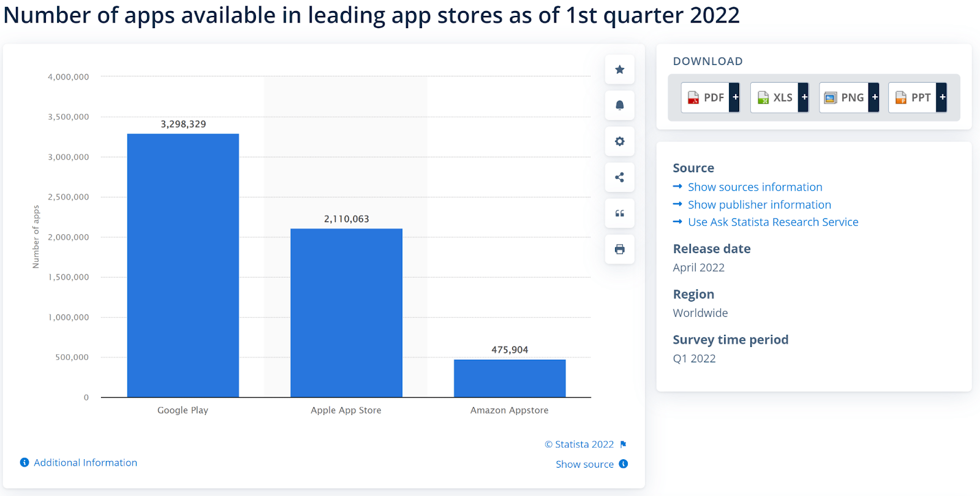Click the chart page title heading
The height and width of the screenshot is (496, 980).
pos(371,15)
